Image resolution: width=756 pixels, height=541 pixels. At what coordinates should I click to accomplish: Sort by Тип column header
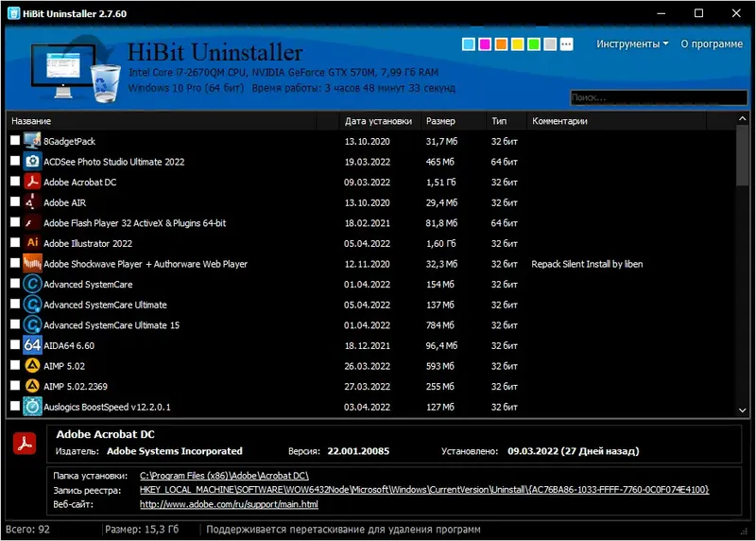[x=506, y=121]
